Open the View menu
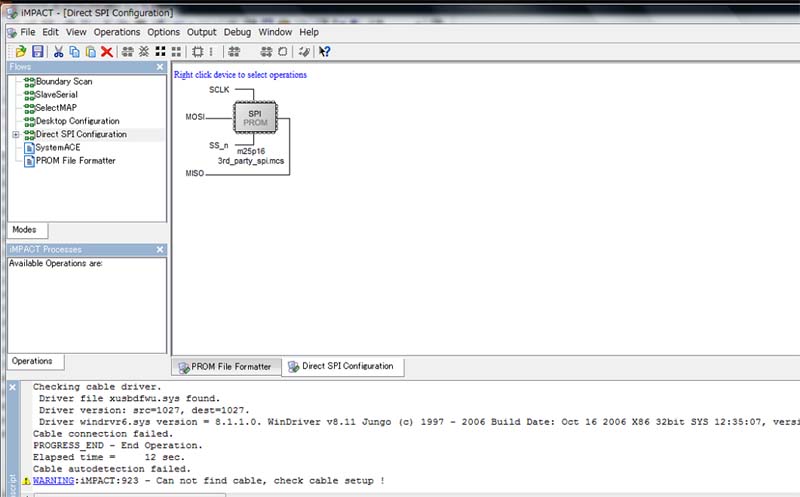This screenshot has width=800, height=497. (x=76, y=32)
